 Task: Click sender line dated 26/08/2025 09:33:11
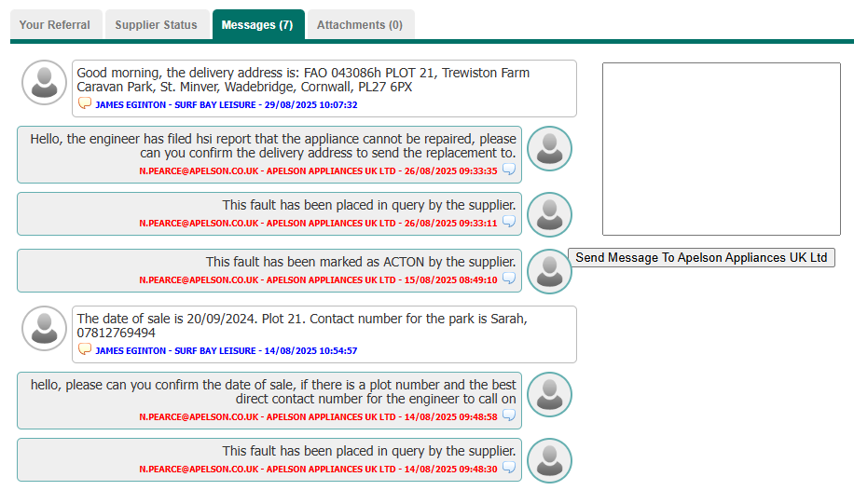(318, 224)
